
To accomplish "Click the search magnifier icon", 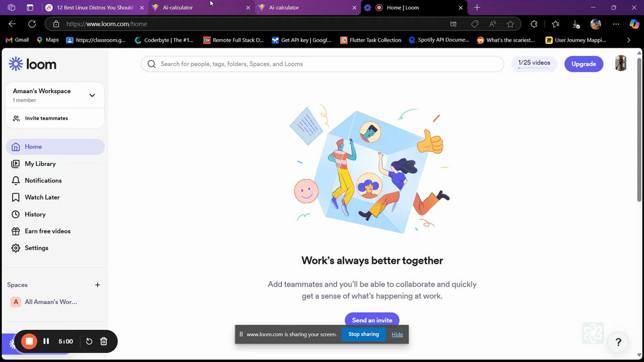I will [x=151, y=64].
